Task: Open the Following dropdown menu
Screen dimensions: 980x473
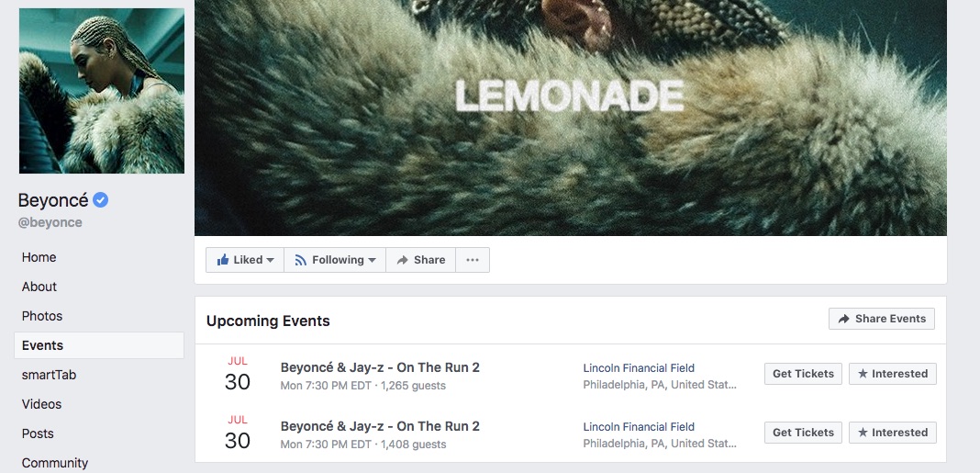Action: click(335, 260)
